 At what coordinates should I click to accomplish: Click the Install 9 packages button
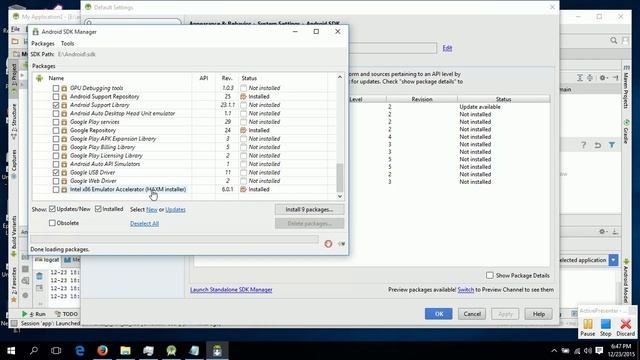309,209
